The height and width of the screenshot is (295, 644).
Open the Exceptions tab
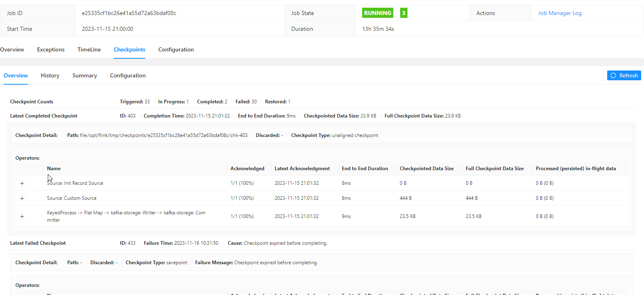click(51, 49)
